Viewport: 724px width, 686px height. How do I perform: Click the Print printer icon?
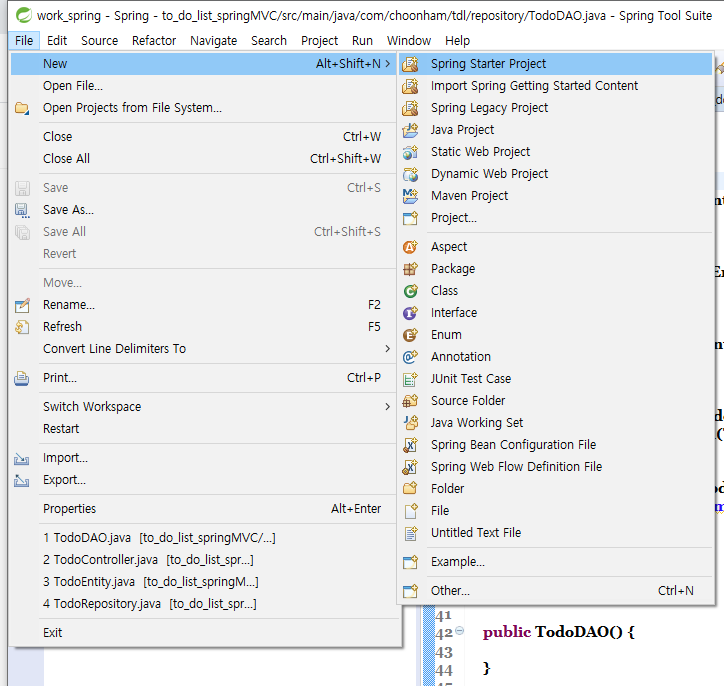(x=22, y=378)
